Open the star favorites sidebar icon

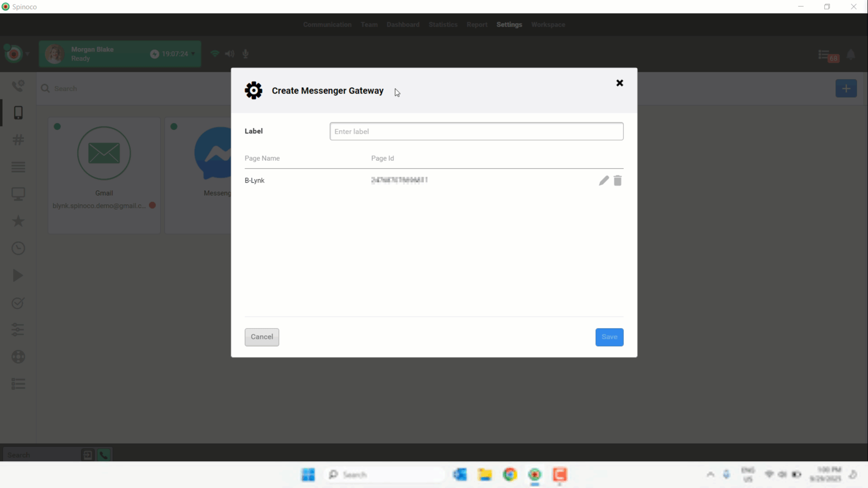pos(18,221)
